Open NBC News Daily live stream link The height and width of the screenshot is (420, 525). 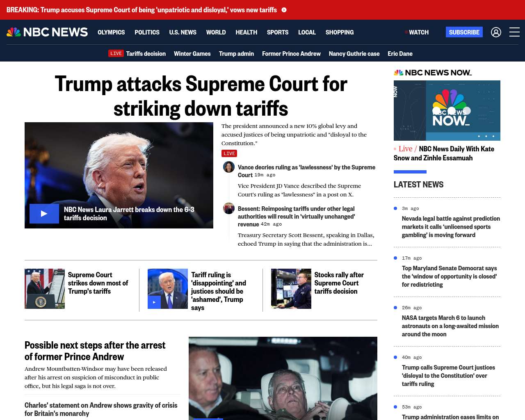[x=444, y=153]
